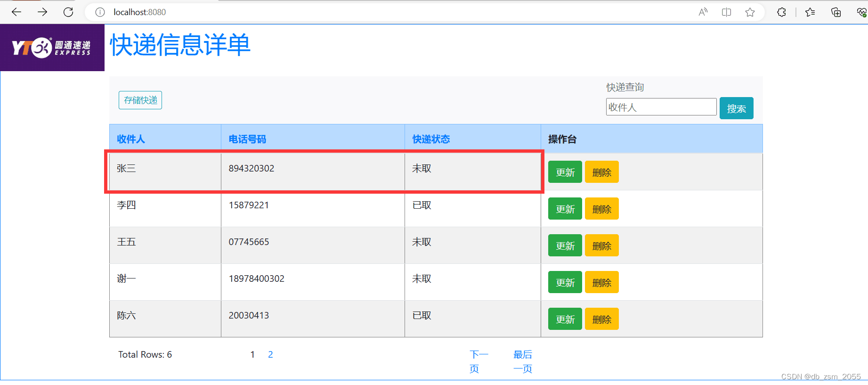Click 未取 status in 谢一 row
This screenshot has height=385, width=868.
tap(422, 279)
